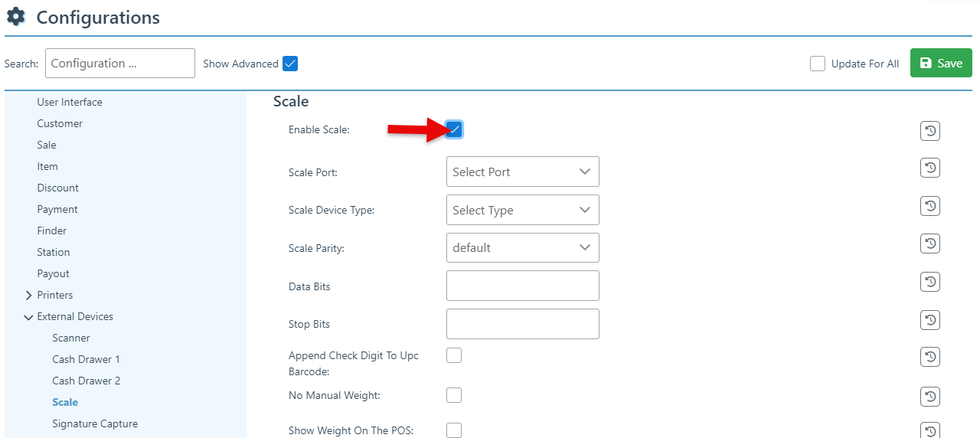Viewport: 980px width, 438px height.
Task: Open the Scale Device Type dropdown
Action: coord(522,210)
